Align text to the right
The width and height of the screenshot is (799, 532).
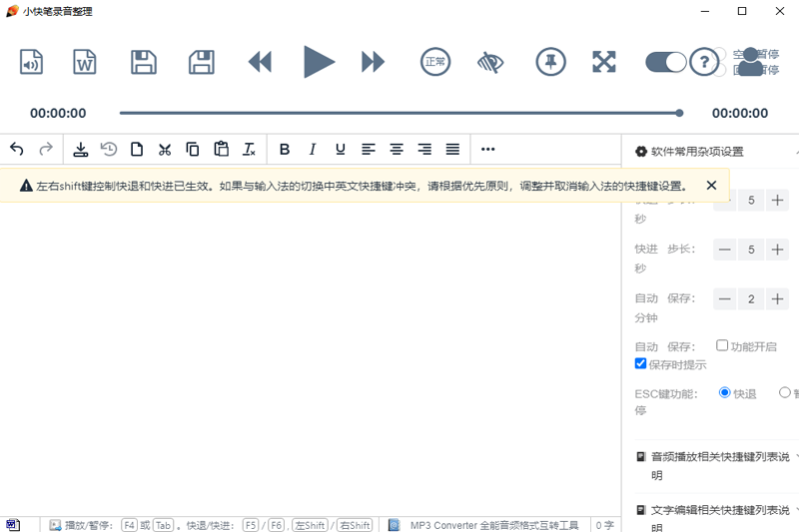pyautogui.click(x=424, y=149)
